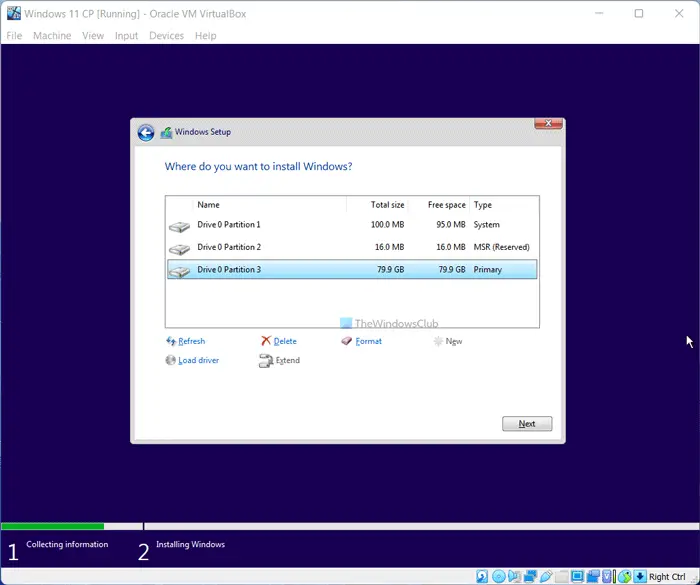Click the Load driver link
Viewport: 700px width, 585px height.
[198, 360]
